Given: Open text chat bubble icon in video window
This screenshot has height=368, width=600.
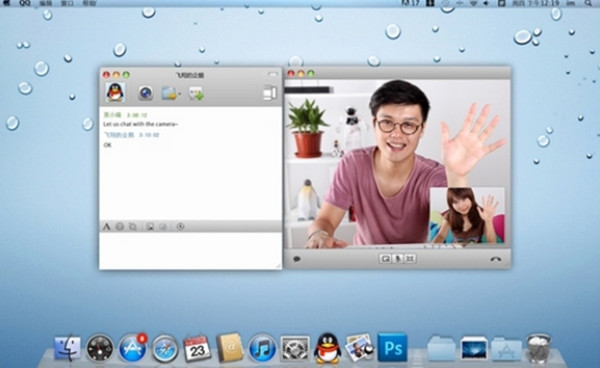Looking at the screenshot, I should coord(297,259).
